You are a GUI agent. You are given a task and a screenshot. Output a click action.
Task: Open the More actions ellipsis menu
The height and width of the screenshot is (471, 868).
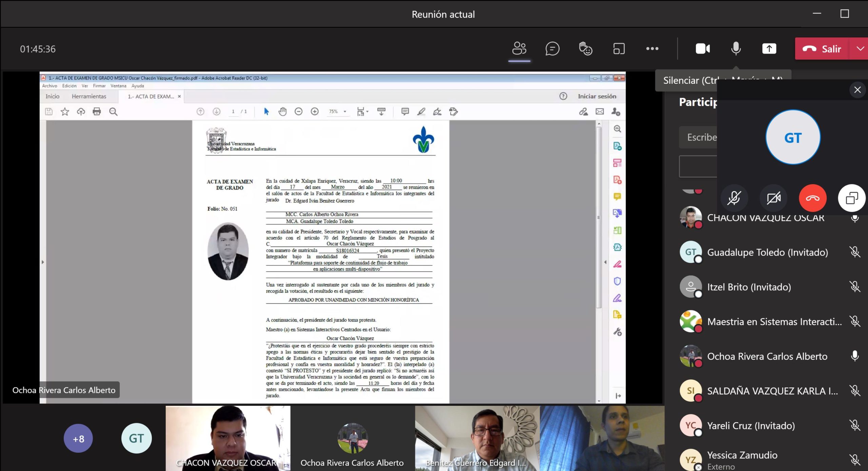(x=652, y=49)
